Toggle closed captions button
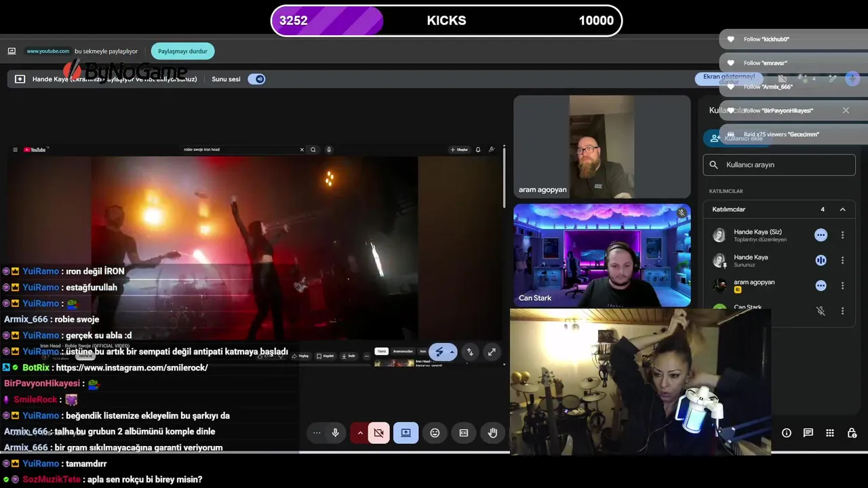 tap(464, 433)
